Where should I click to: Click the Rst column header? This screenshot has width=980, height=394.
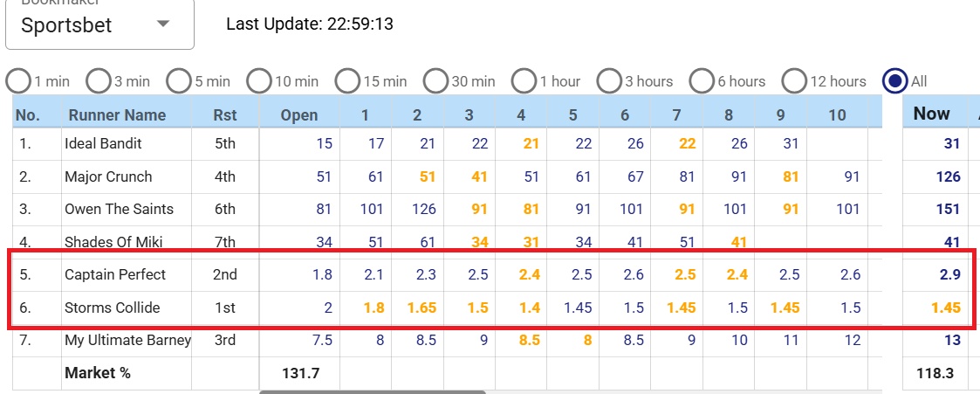pyautogui.click(x=224, y=114)
